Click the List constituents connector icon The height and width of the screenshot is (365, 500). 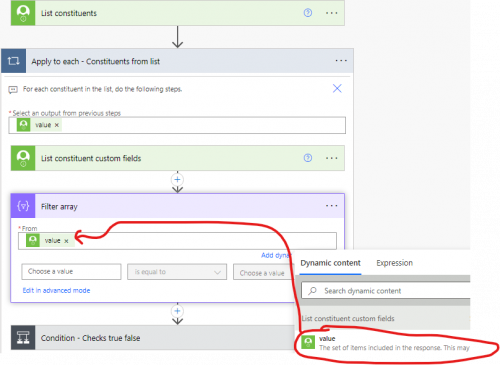(x=23, y=13)
